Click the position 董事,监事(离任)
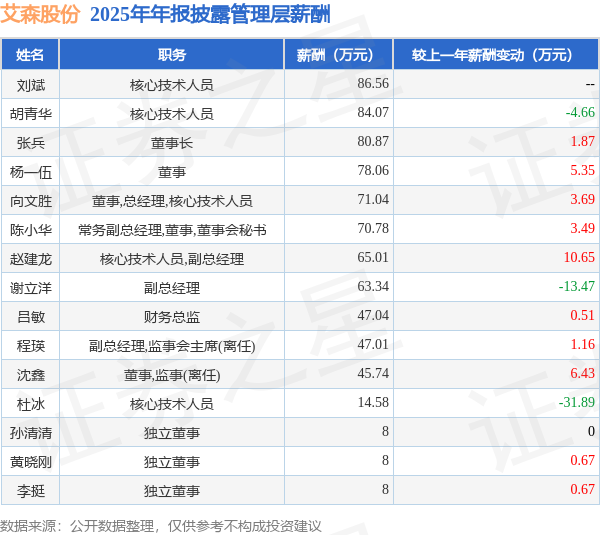Image resolution: width=600 pixels, height=535 pixels. coord(172,375)
